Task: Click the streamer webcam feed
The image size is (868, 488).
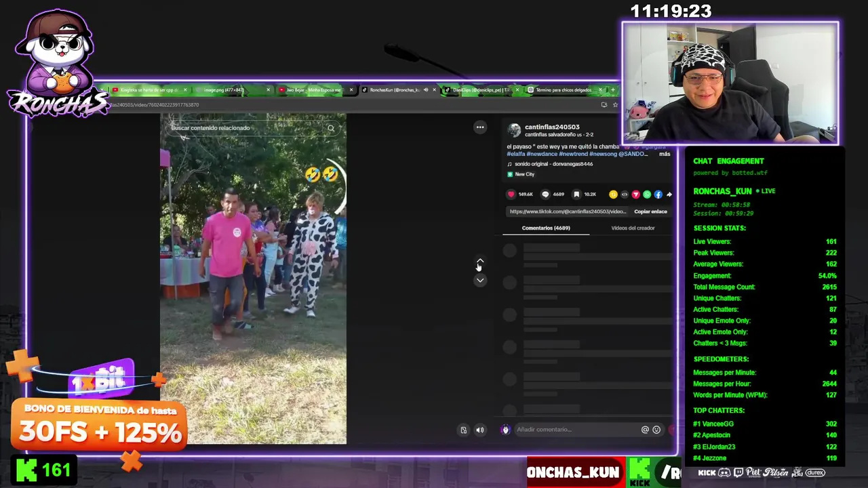Action: (730, 83)
